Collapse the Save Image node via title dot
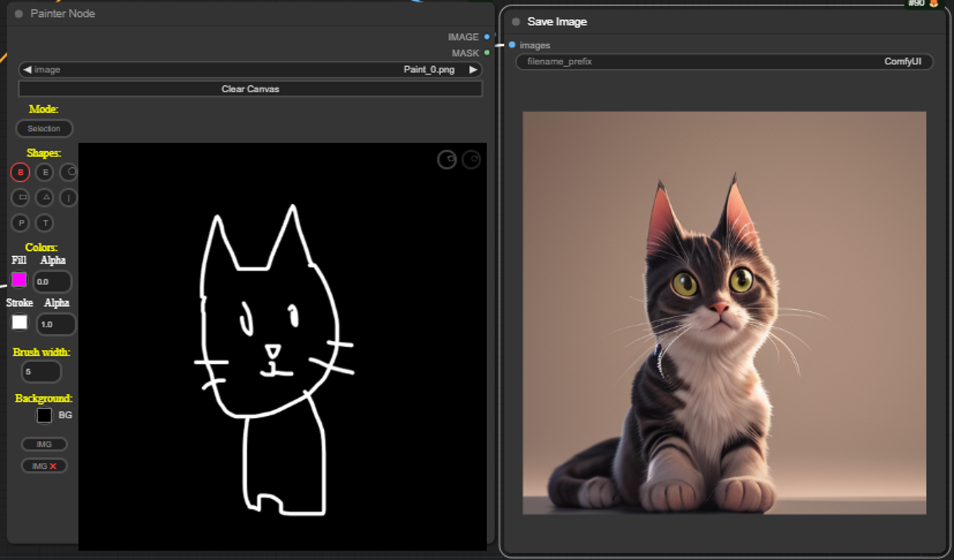The height and width of the screenshot is (560, 954). point(516,22)
